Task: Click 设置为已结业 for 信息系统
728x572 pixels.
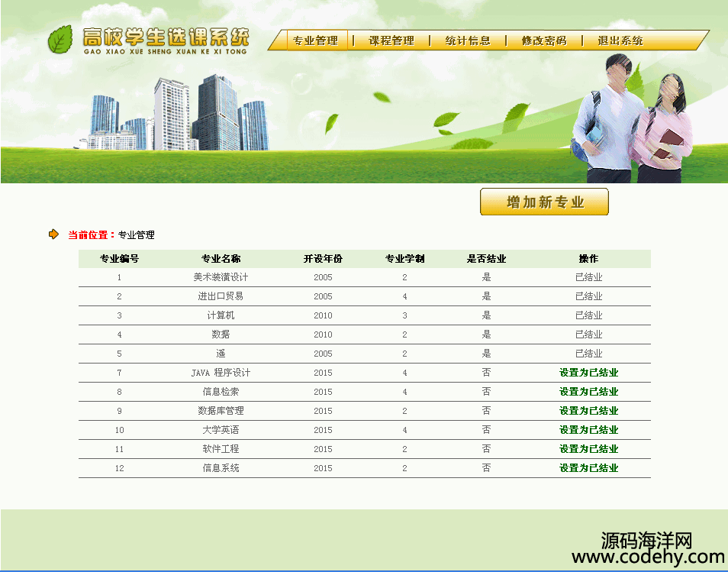Action: [588, 468]
